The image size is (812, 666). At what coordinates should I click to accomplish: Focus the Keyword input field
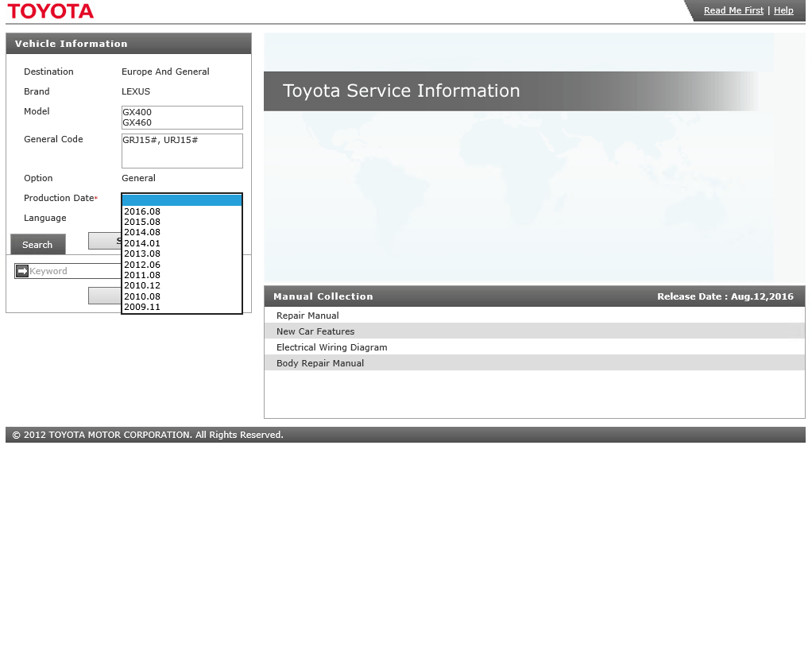click(75, 271)
